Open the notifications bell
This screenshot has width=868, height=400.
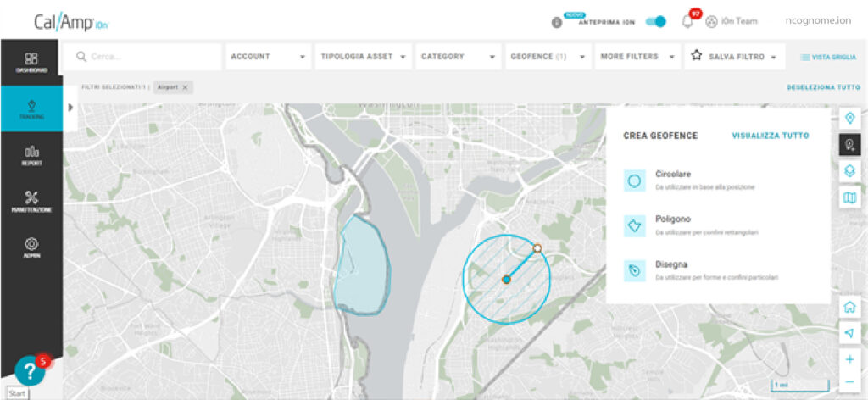(688, 22)
